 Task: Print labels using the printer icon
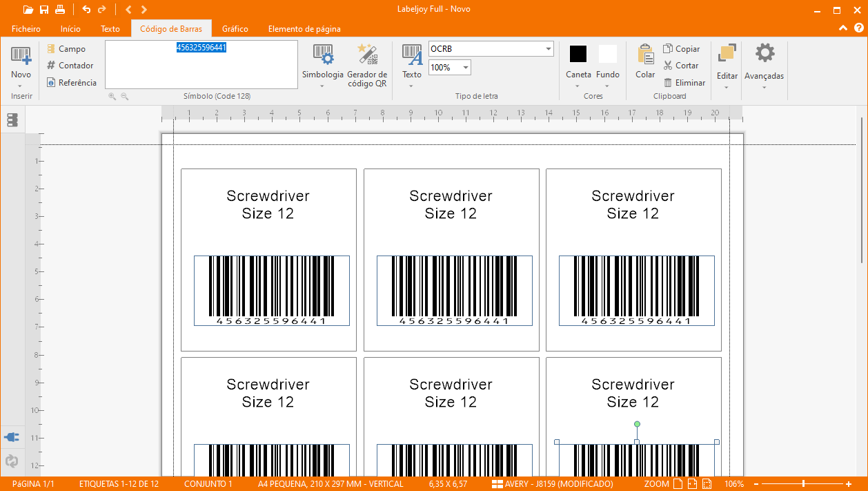click(x=60, y=10)
